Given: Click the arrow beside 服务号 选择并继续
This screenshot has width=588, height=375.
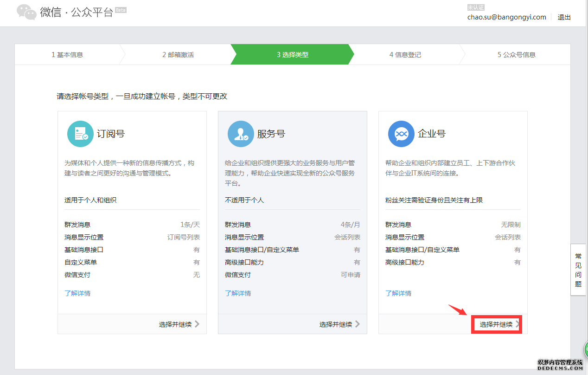Looking at the screenshot, I should (358, 324).
